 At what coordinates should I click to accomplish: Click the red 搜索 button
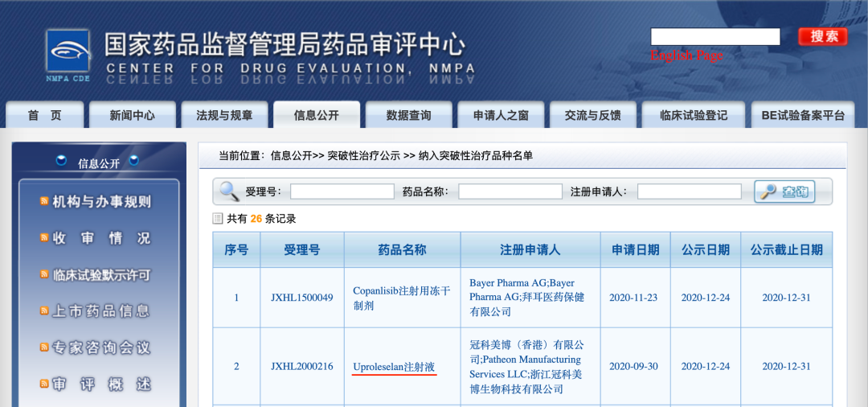(x=823, y=36)
